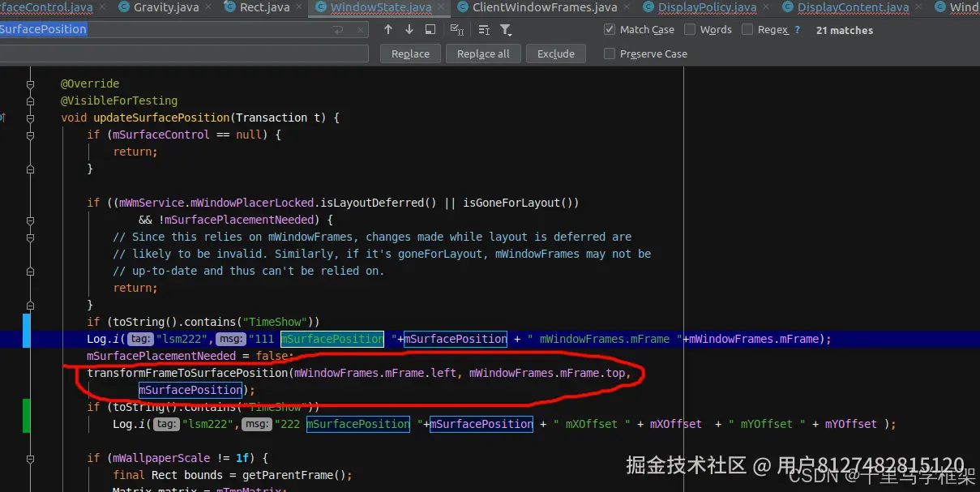Click the @VisibleForTesting annotation

(x=119, y=101)
